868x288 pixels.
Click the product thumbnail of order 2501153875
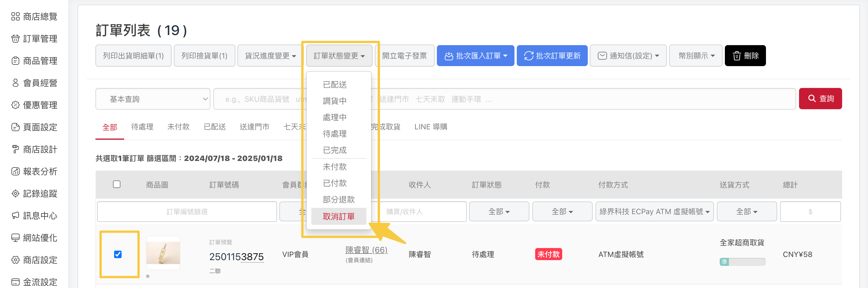163,253
